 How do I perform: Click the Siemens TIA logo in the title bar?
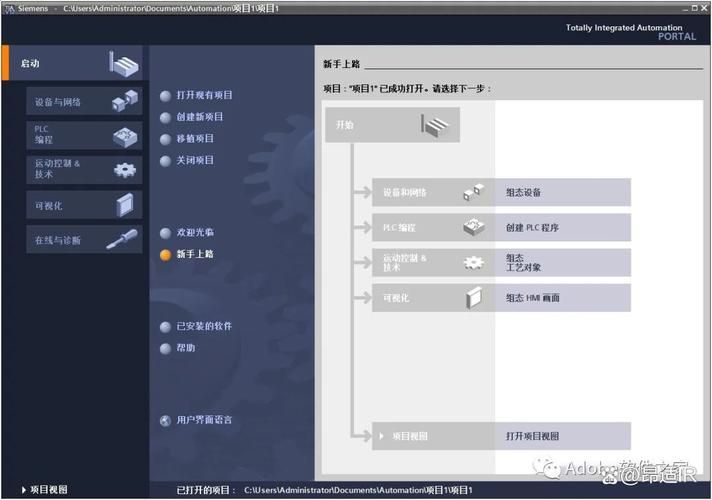(x=9, y=9)
